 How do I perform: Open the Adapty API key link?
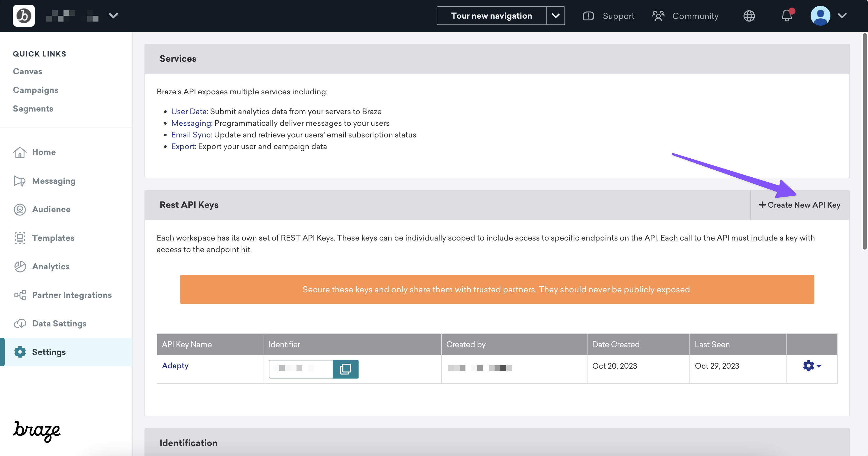[175, 366]
